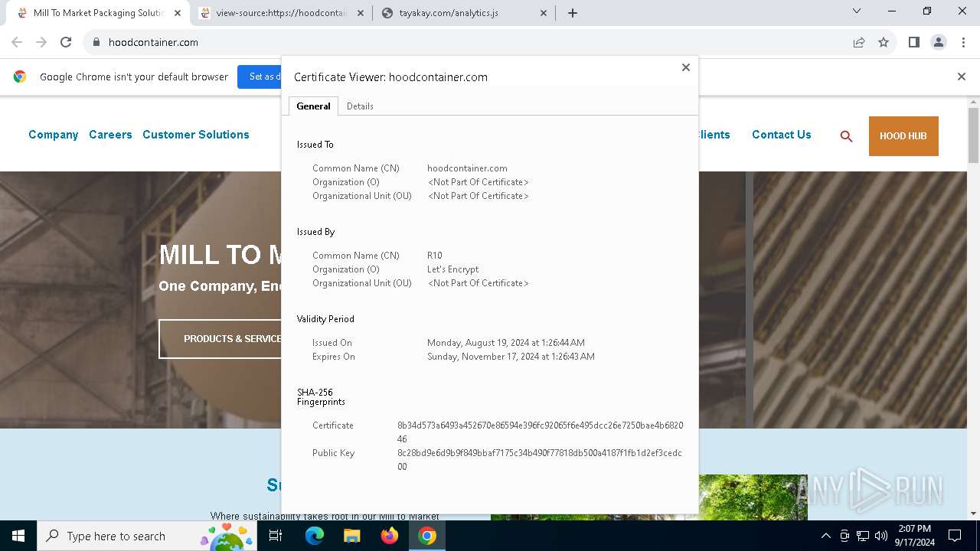Open the Windows Start menu
Screen dimensions: 980x551
coord(18,536)
